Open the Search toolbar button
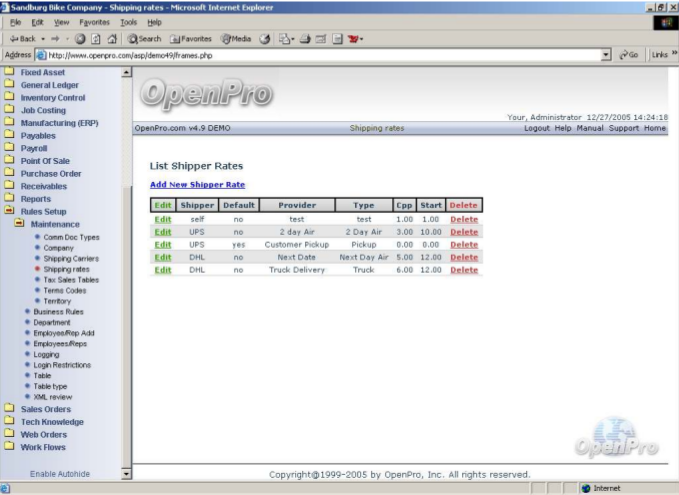 [144, 39]
